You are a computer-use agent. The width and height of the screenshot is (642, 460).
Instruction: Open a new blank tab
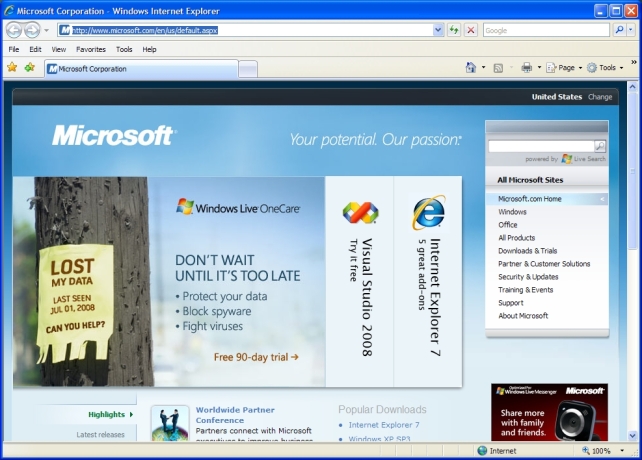[248, 69]
